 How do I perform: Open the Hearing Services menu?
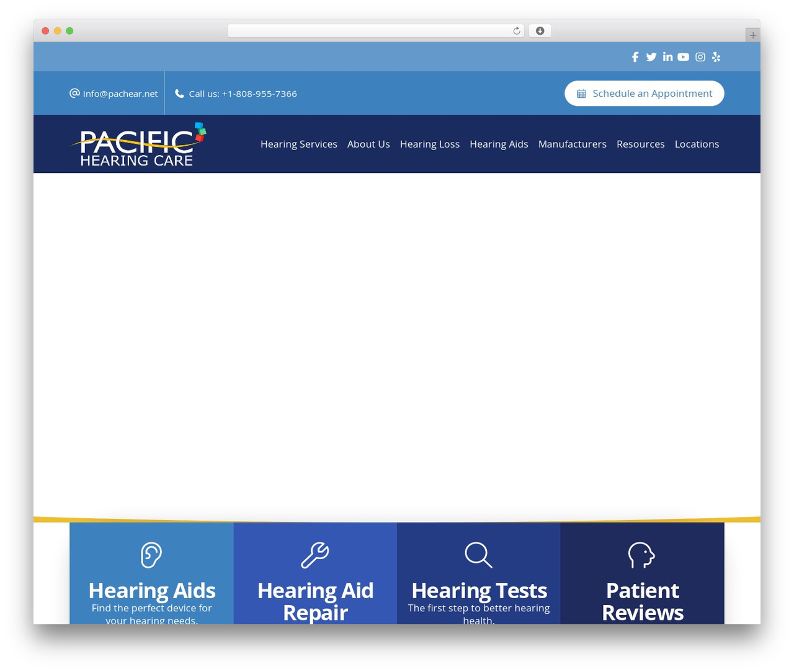coord(299,144)
